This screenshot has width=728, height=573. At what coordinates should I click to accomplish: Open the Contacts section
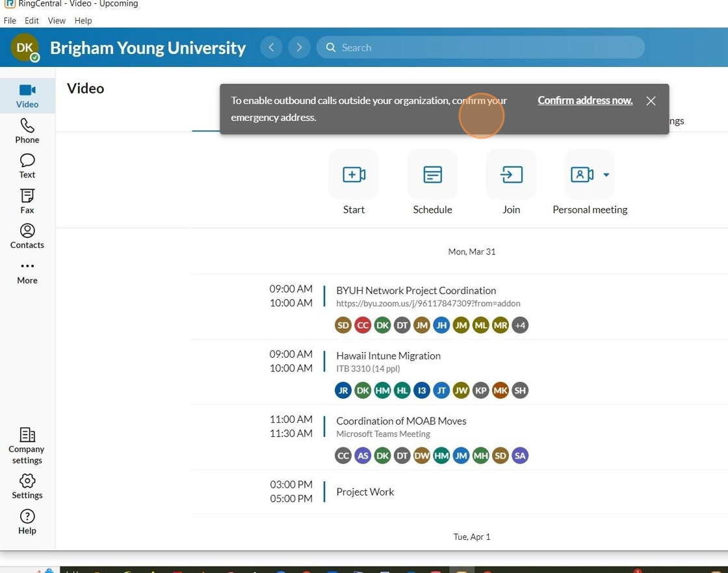coord(27,236)
